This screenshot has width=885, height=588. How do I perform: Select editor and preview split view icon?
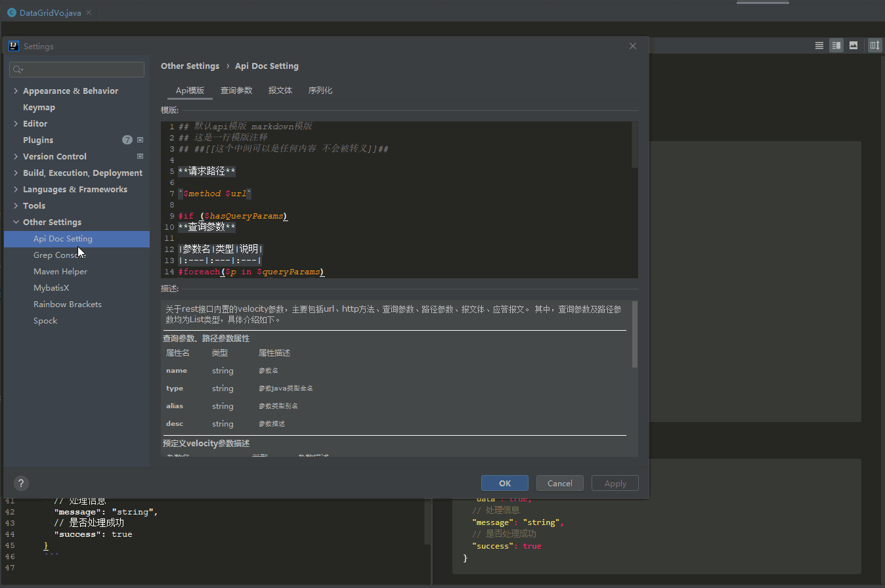[x=836, y=45]
